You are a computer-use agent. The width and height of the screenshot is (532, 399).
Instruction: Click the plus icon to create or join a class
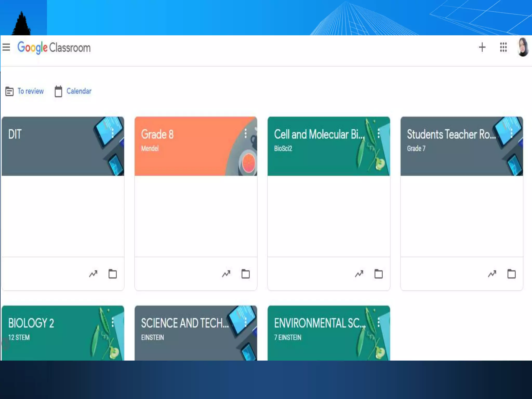click(x=482, y=47)
